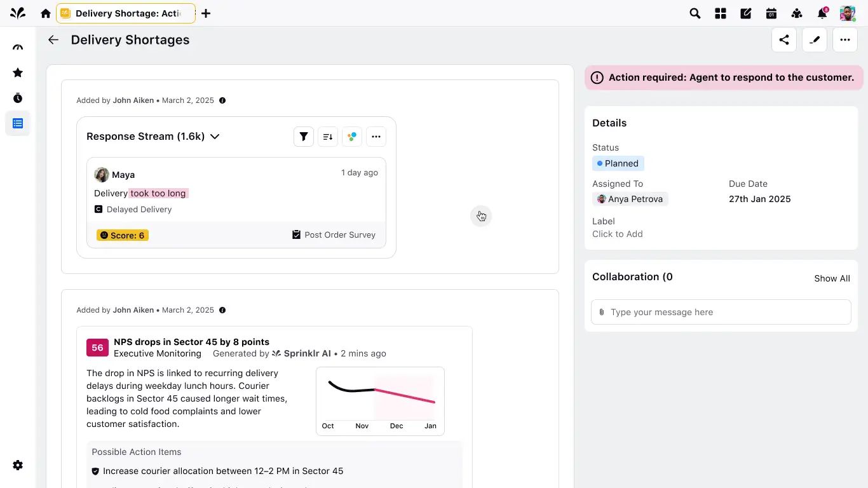Viewport: 868px width, 488px height.
Task: Attach a file with the paperclip icon
Action: 601,312
